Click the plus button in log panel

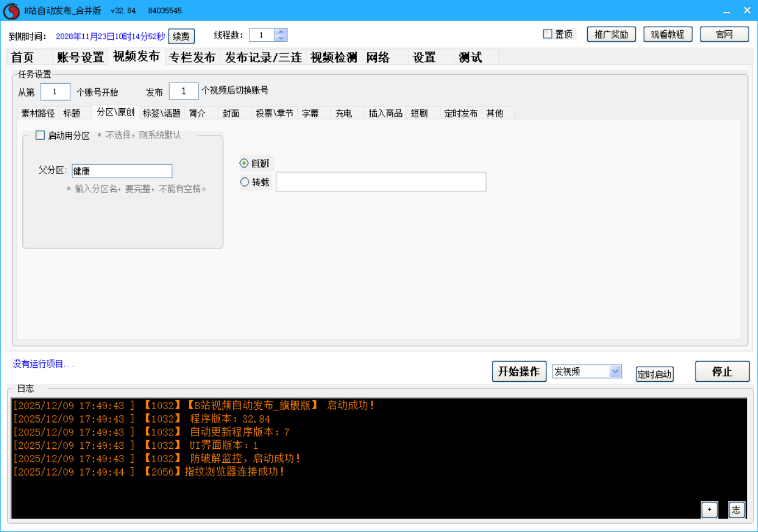pyautogui.click(x=709, y=509)
